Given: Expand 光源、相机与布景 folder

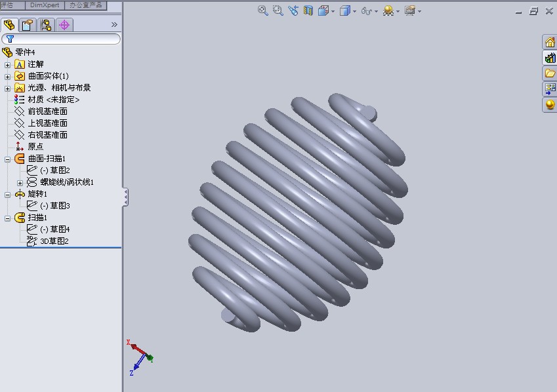Looking at the screenshot, I should click(x=7, y=88).
